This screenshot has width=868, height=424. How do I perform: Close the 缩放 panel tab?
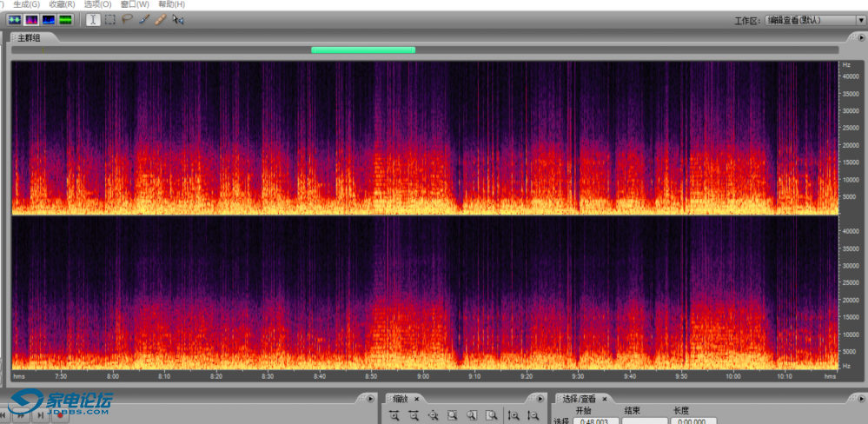415,398
